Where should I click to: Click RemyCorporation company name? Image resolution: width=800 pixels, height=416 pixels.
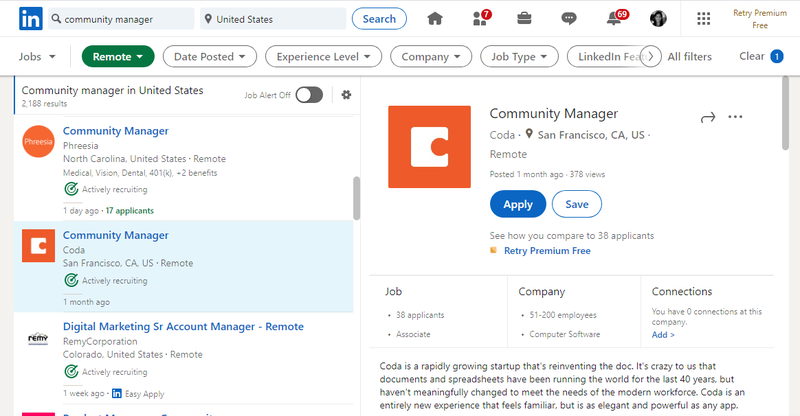[100, 341]
